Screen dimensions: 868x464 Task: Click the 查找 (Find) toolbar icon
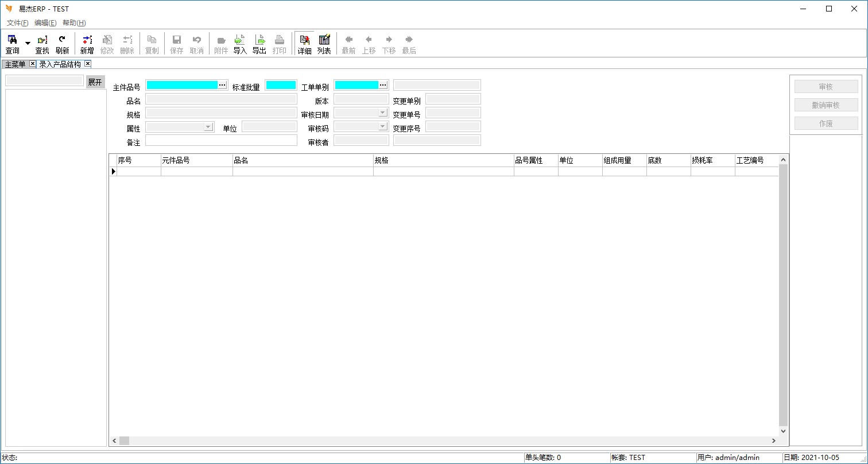42,44
